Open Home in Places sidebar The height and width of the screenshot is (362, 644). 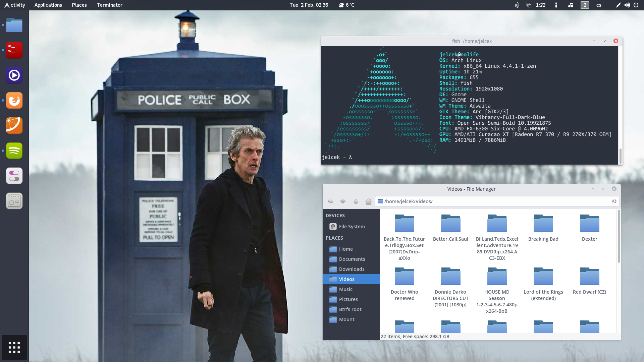[351, 249]
